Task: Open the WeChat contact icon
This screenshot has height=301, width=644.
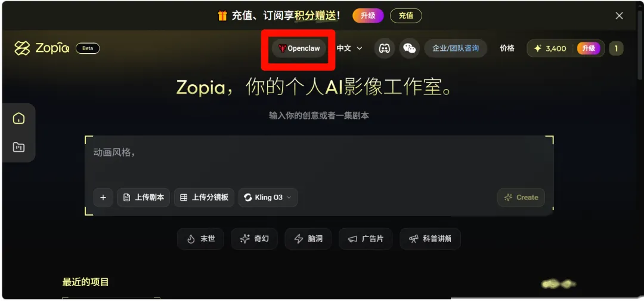Action: (x=409, y=48)
